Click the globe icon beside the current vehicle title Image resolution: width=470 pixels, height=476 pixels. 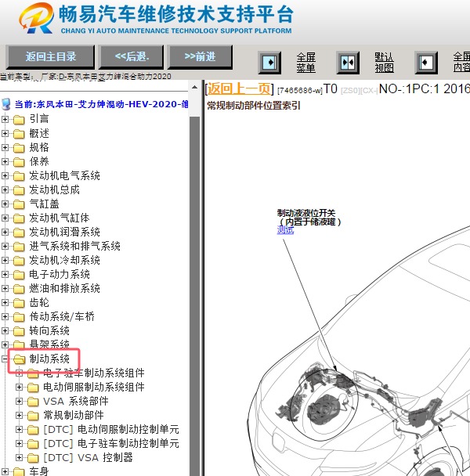click(7, 104)
